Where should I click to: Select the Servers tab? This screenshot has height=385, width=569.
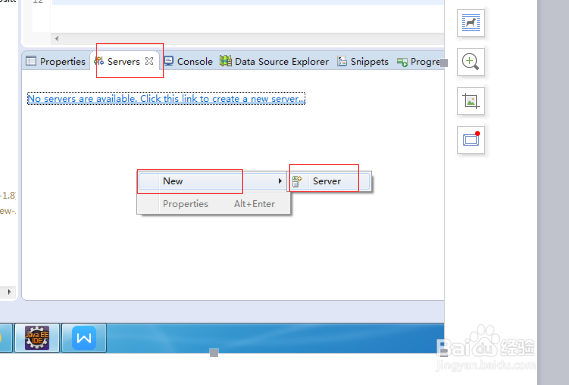tap(123, 61)
